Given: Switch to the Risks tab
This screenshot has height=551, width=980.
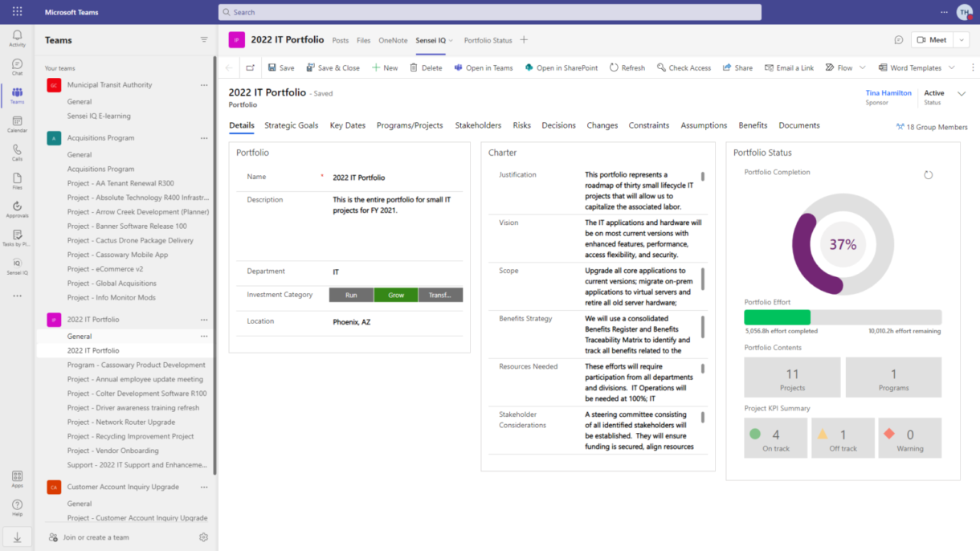Looking at the screenshot, I should point(522,125).
